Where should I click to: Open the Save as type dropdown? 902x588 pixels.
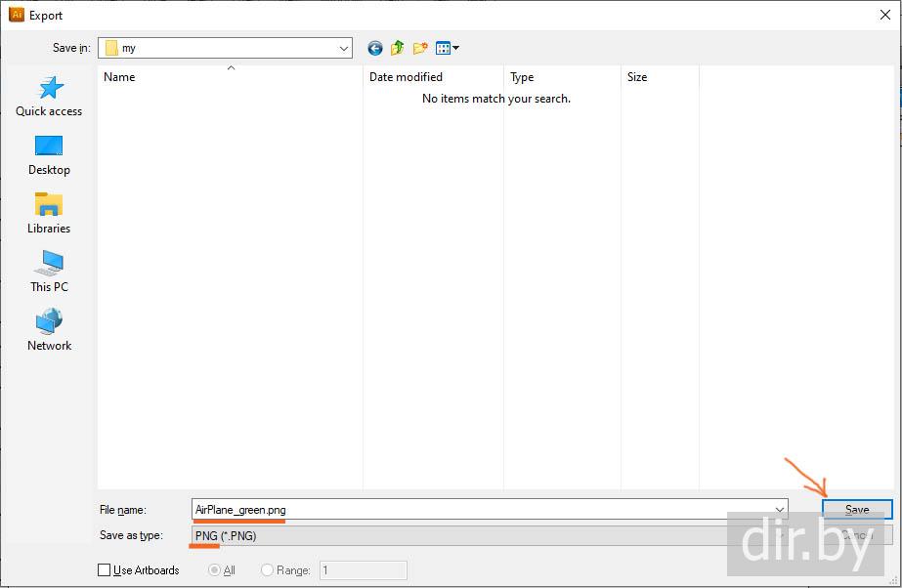click(490, 535)
